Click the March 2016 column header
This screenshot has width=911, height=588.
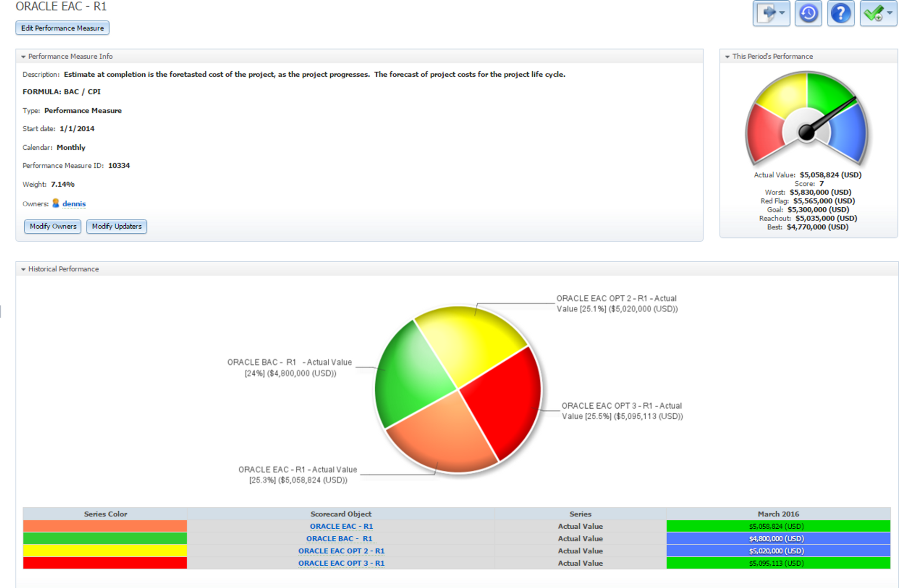[778, 514]
